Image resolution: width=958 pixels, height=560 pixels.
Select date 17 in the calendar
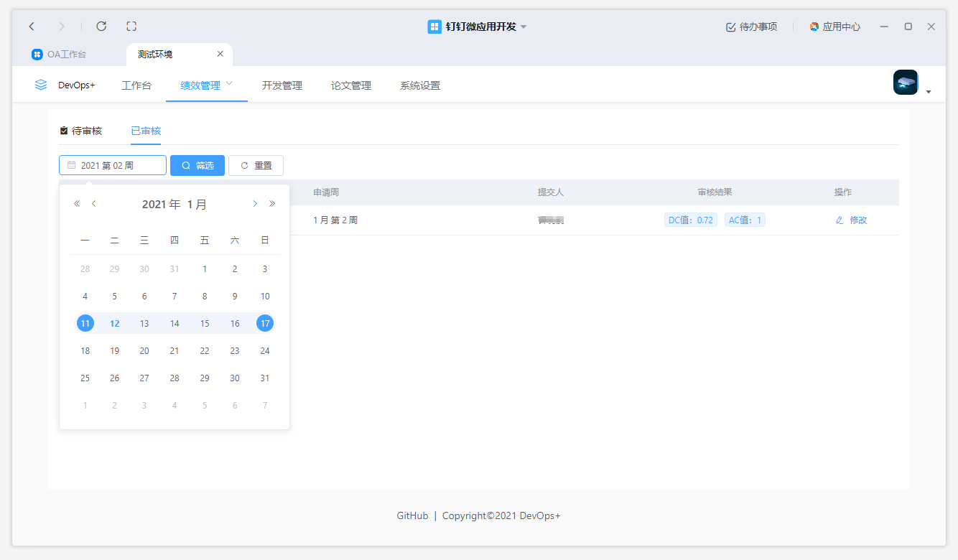click(265, 324)
